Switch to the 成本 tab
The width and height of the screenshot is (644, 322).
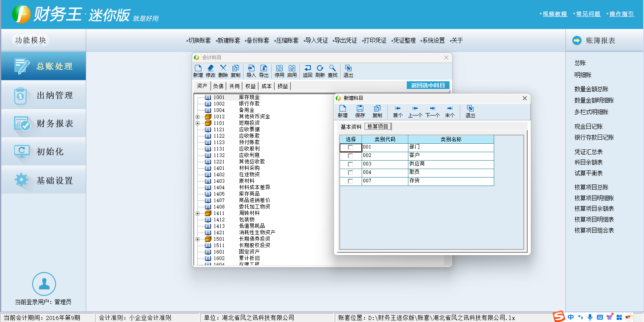pos(267,86)
